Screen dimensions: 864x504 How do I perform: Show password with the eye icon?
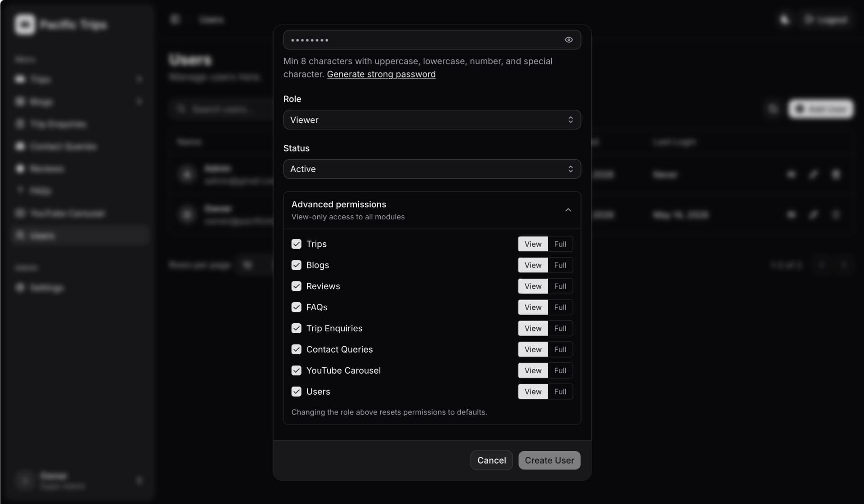pos(568,40)
